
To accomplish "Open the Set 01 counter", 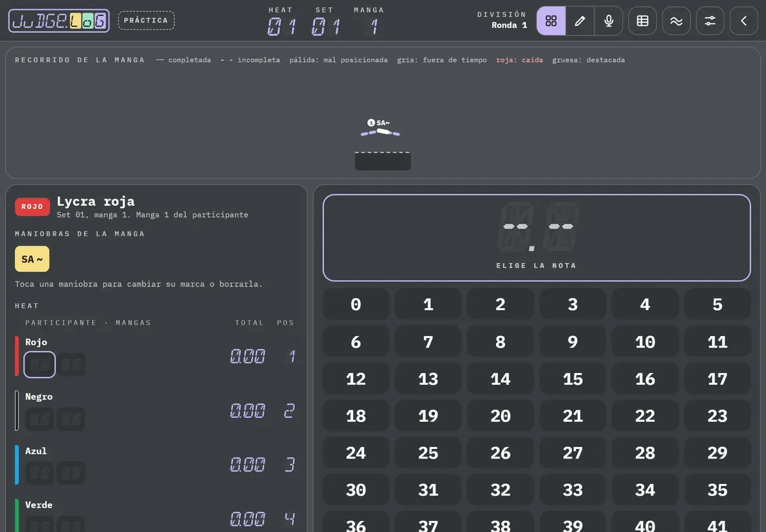I will [x=325, y=21].
